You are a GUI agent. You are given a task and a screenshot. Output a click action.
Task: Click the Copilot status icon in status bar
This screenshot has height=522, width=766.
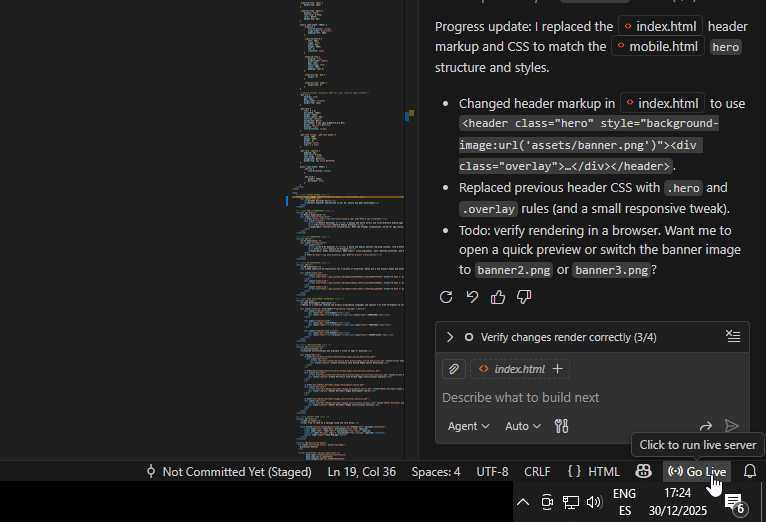644,471
